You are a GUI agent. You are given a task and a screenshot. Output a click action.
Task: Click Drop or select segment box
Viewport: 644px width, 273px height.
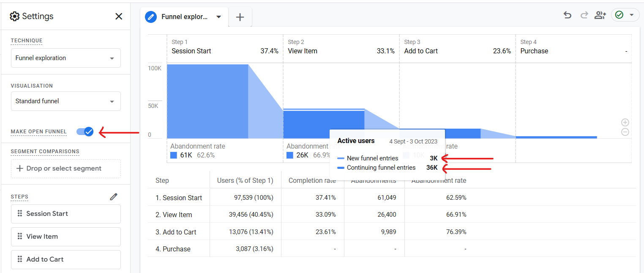click(x=65, y=168)
